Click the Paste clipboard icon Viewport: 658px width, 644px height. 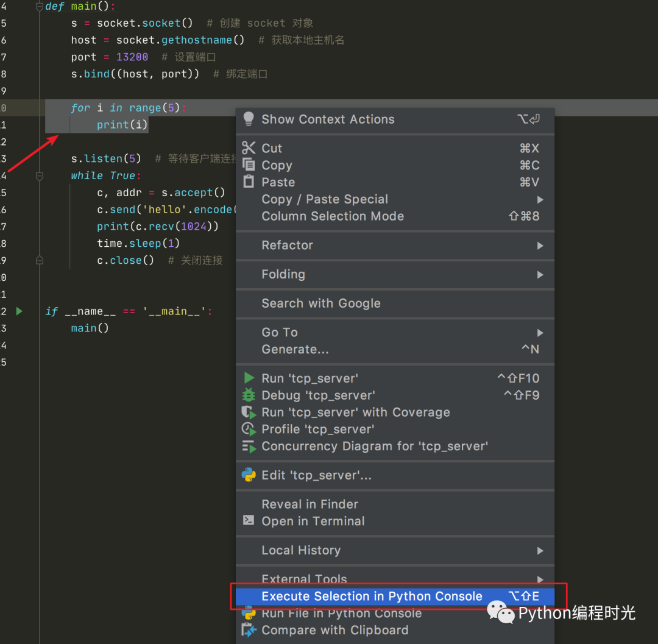(250, 182)
